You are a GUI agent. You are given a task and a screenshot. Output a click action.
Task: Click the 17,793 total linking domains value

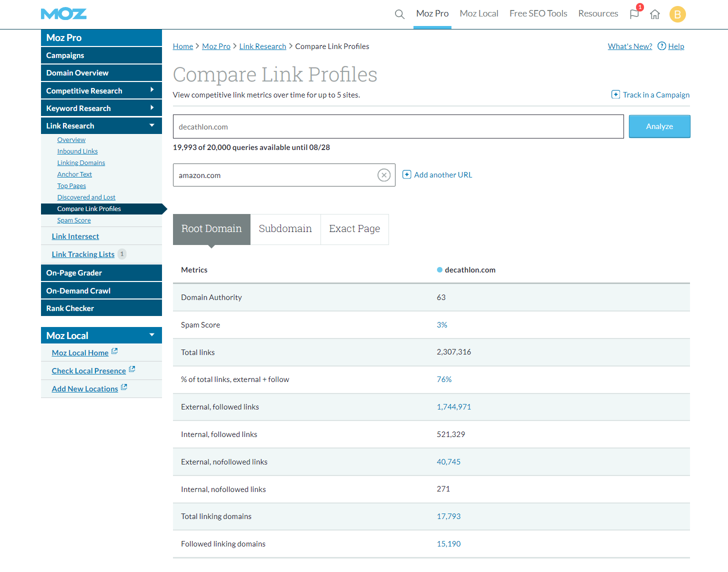pyautogui.click(x=448, y=516)
